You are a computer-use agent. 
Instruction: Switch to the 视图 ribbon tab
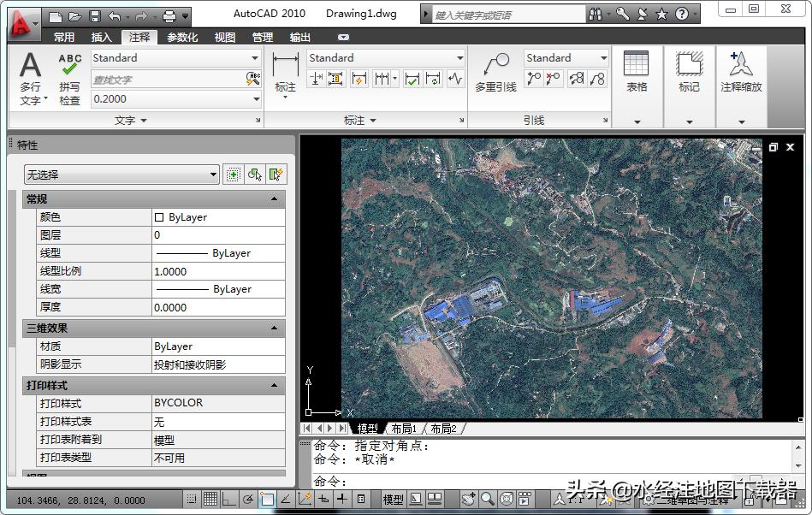(225, 38)
